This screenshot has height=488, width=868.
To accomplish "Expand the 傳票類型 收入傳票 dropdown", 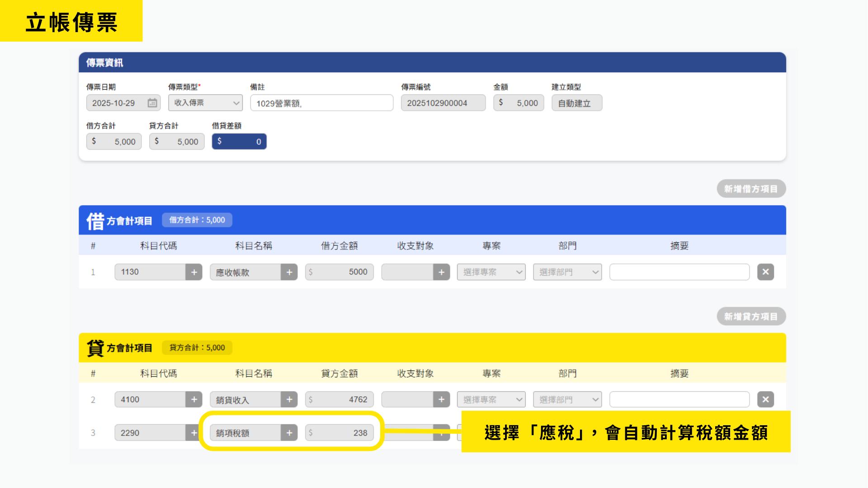I will click(206, 103).
